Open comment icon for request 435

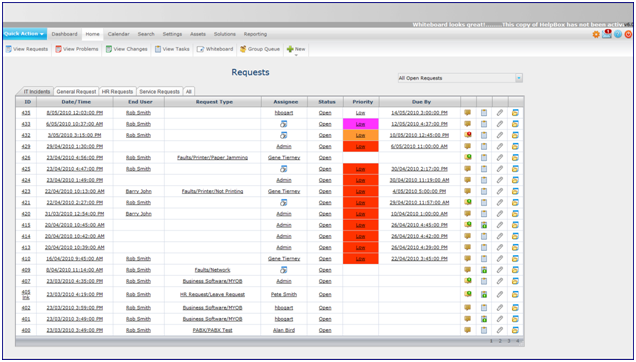point(468,113)
